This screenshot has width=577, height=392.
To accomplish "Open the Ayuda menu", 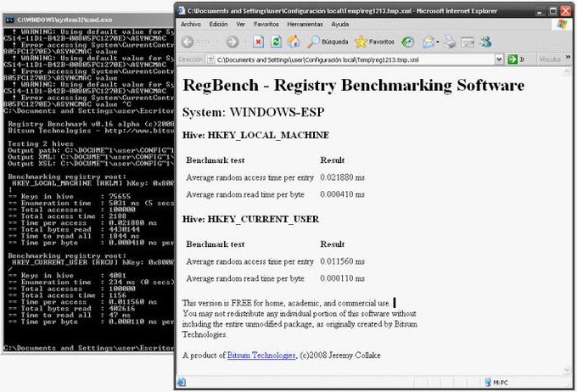I will pos(340,25).
